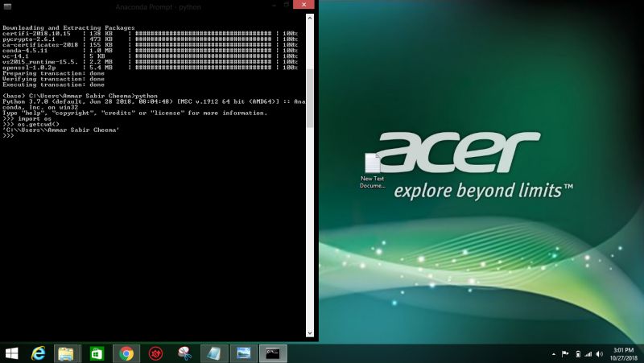
Task: Open Anaconda Prompt system menu icon
Action: pos(7,6)
